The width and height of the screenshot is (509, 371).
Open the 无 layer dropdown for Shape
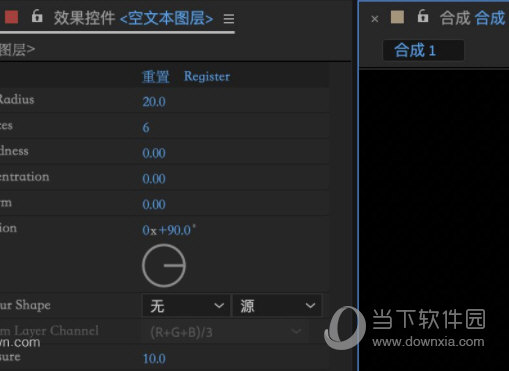pos(186,305)
